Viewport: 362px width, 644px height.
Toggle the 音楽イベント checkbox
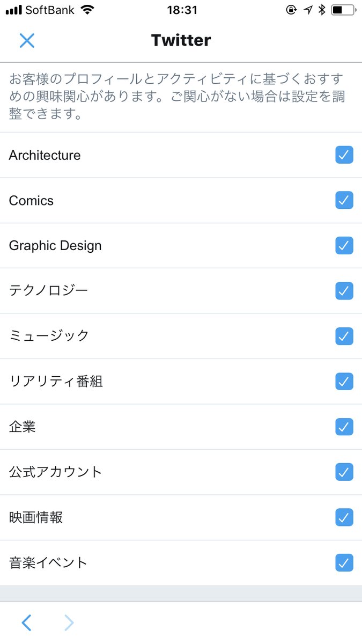344,563
